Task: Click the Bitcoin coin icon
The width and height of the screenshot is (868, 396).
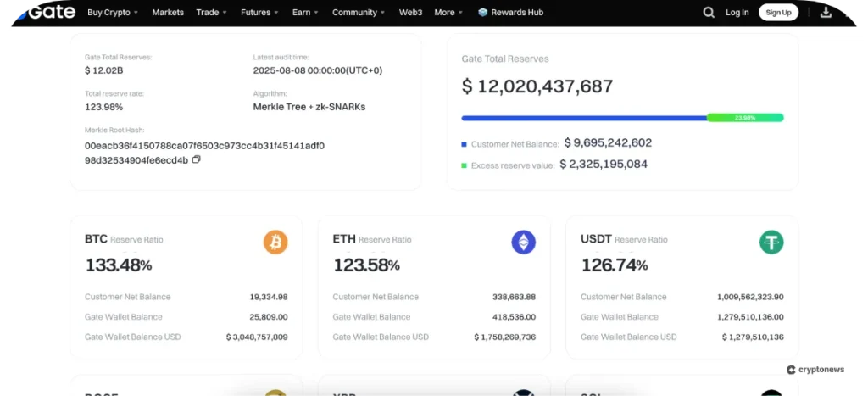Action: click(x=275, y=243)
